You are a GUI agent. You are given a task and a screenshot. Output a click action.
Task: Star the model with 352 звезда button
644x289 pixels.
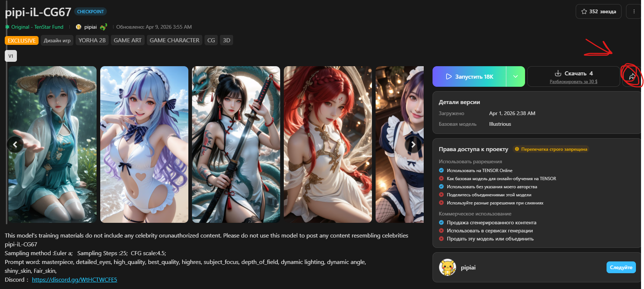tap(598, 11)
